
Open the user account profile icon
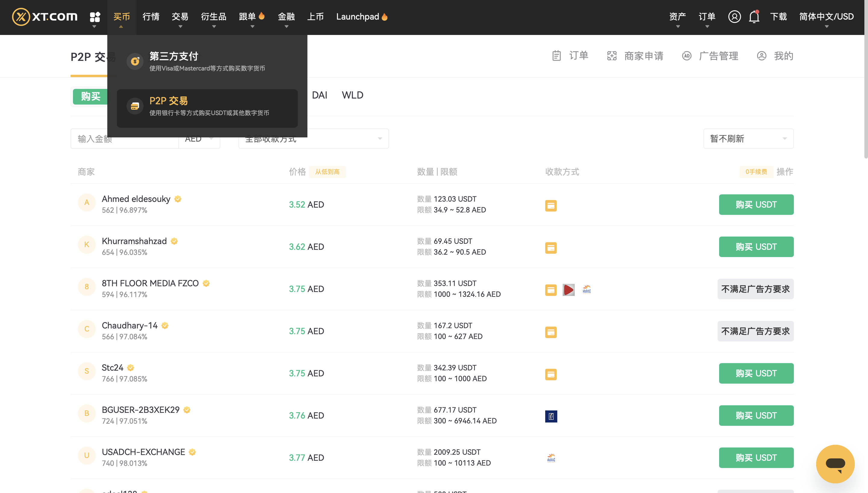(x=734, y=17)
